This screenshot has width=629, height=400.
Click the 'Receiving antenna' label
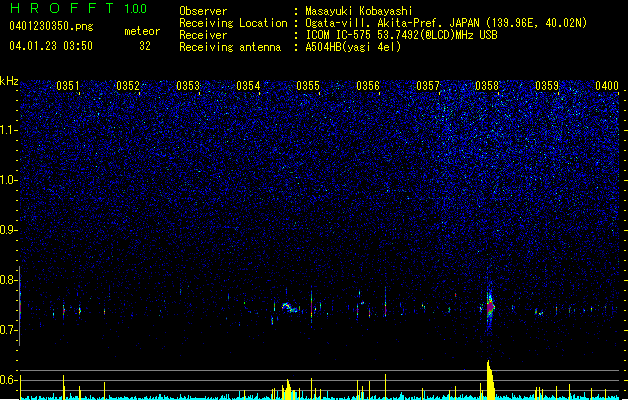pyautogui.click(x=230, y=47)
